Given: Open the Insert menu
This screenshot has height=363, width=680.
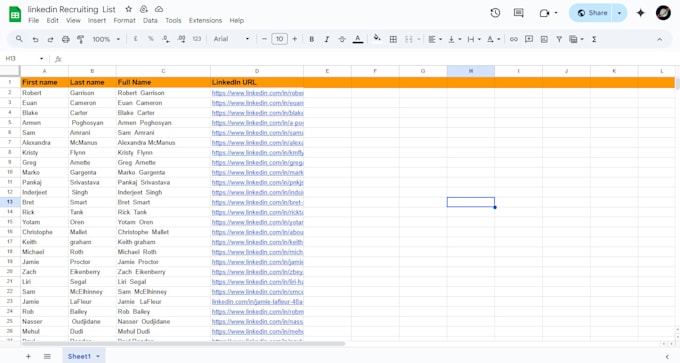Looking at the screenshot, I should pos(97,20).
